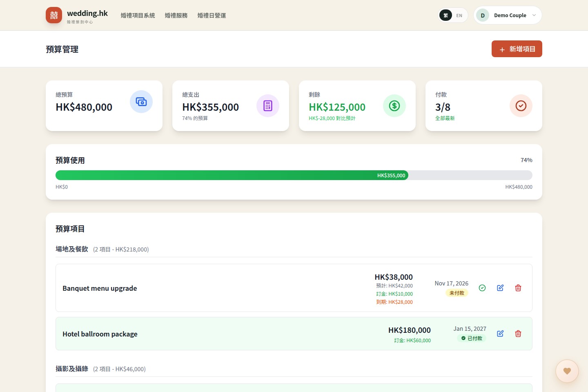Click the total spending calculator icon
Viewport: 588px width, 392px height.
pyautogui.click(x=268, y=106)
